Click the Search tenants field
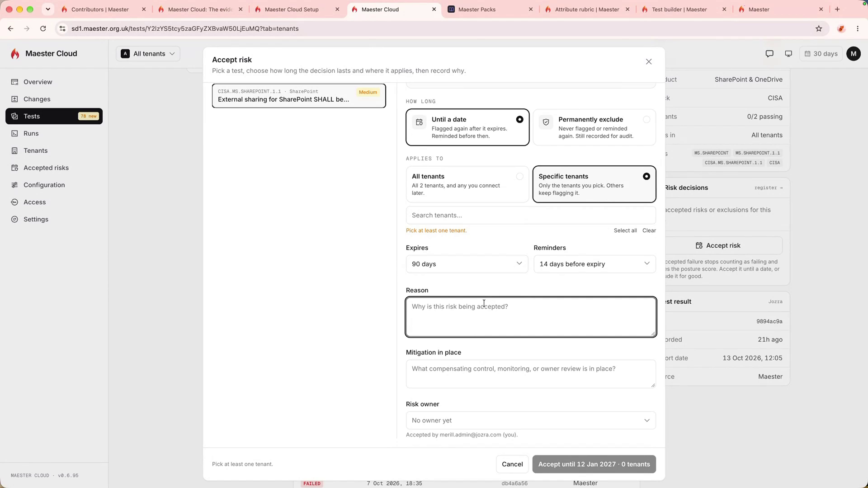Viewport: 868px width, 488px height. 531,215
